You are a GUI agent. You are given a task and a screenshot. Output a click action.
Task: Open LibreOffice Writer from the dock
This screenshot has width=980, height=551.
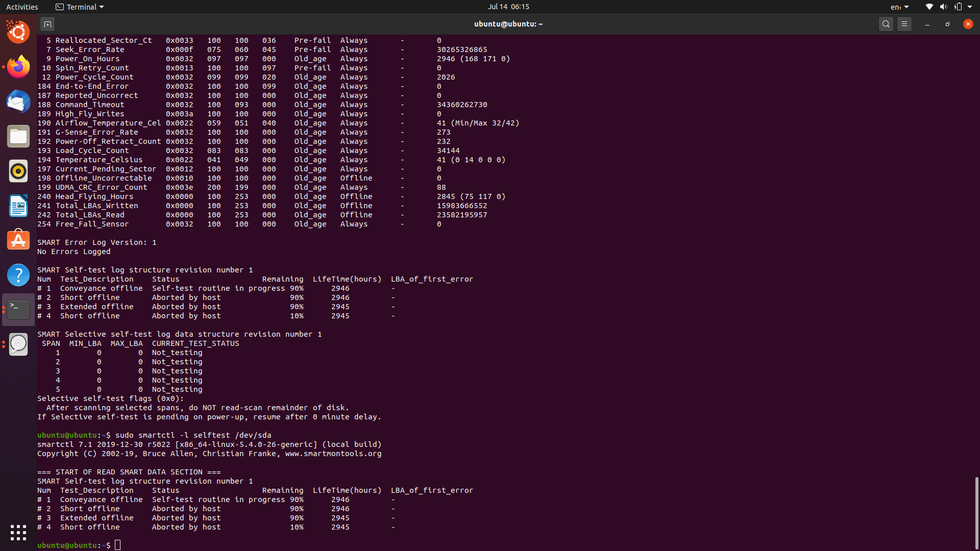(x=18, y=206)
